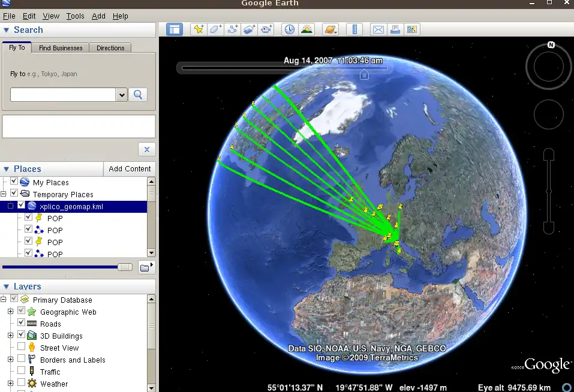Collapse Primary Database tree node
This screenshot has width=574, height=392.
[x=4, y=299]
